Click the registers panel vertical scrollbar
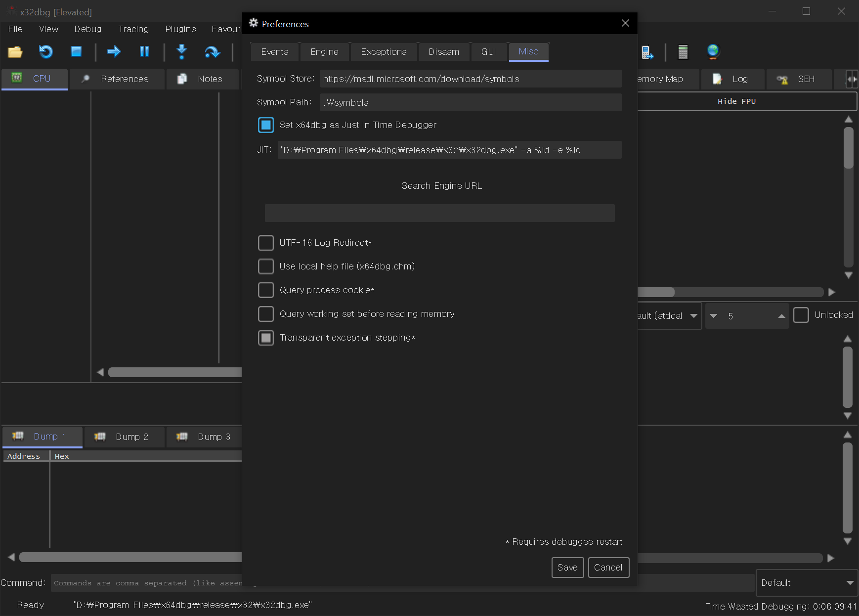The height and width of the screenshot is (616, 859). [848, 197]
